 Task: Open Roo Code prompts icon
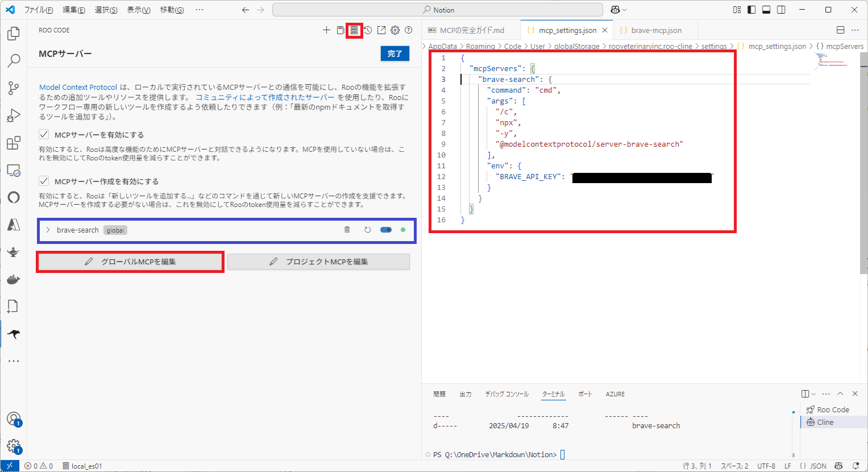pyautogui.click(x=340, y=30)
